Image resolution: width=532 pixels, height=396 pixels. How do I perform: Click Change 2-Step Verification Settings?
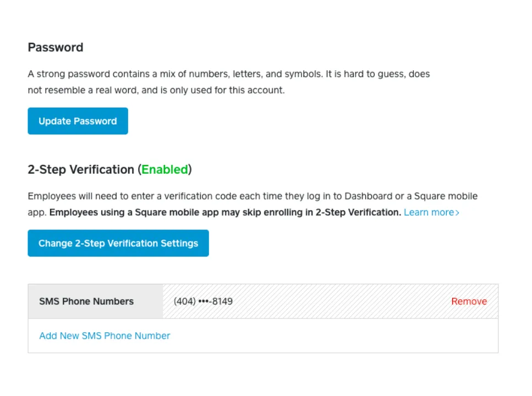pos(118,243)
